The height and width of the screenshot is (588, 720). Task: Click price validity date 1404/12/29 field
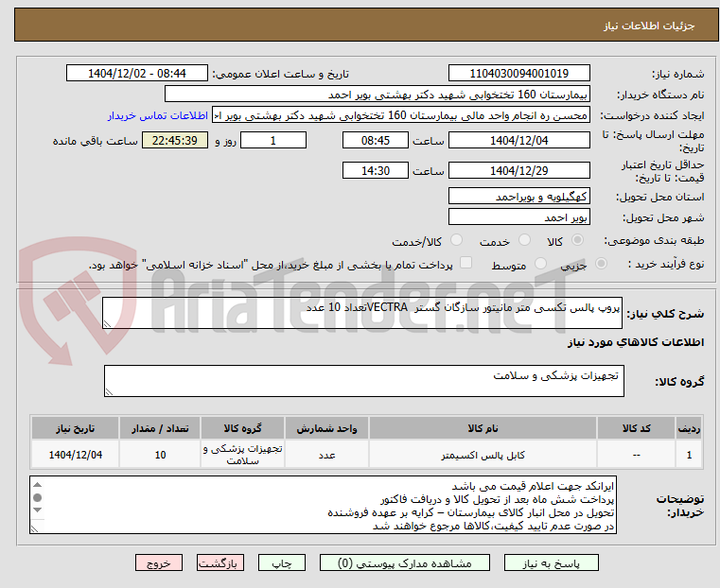[x=518, y=170]
